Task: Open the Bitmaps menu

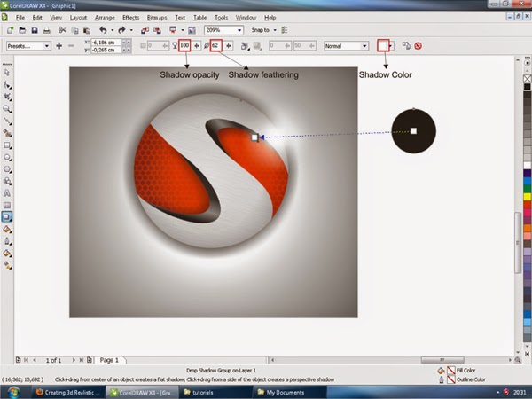Action: click(x=157, y=18)
